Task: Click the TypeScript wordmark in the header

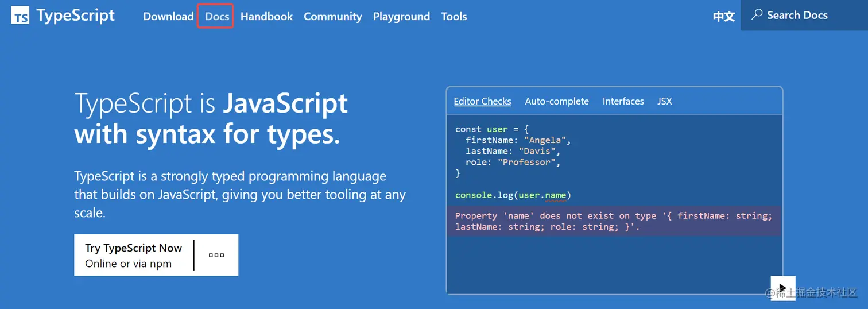Action: [x=76, y=16]
